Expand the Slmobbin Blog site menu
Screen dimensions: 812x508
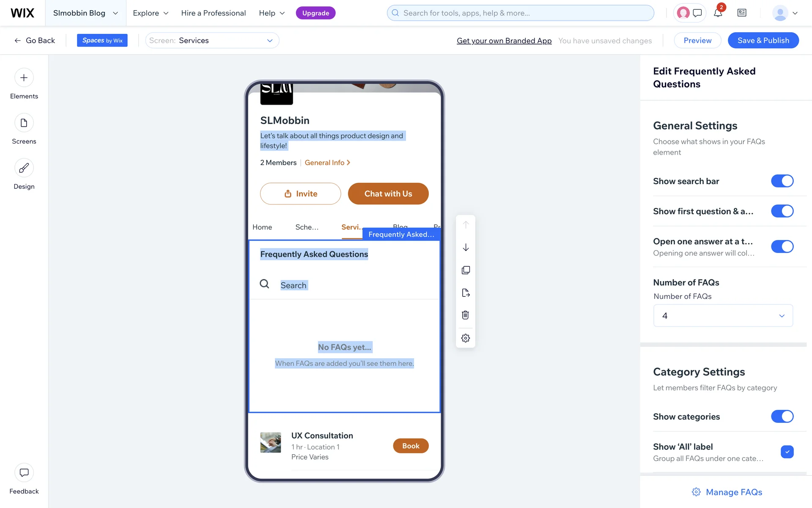[x=85, y=13]
